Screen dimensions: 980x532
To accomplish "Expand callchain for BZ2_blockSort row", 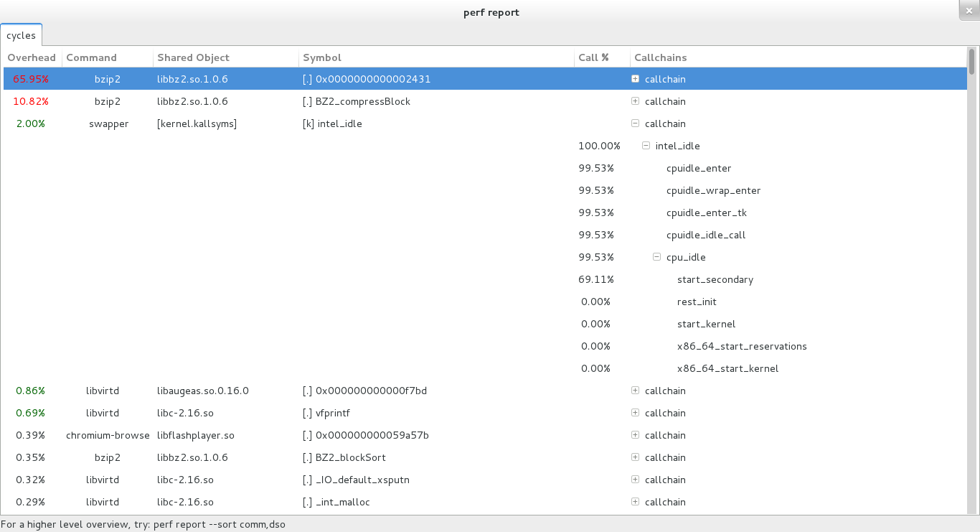I will click(635, 457).
